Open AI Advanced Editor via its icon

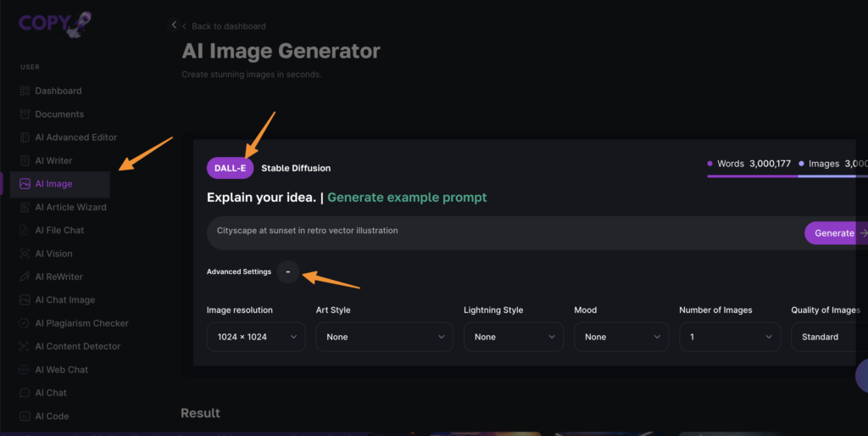pyautogui.click(x=25, y=137)
